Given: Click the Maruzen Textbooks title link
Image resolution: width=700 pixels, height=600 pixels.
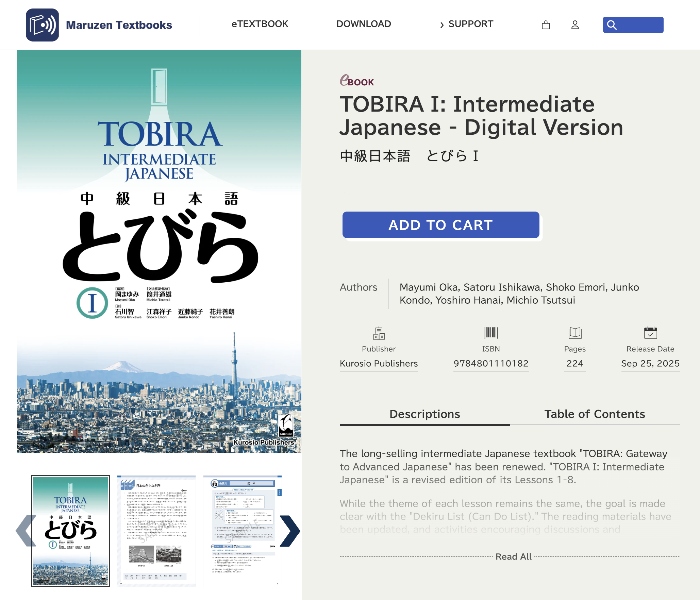Looking at the screenshot, I should pyautogui.click(x=119, y=25).
